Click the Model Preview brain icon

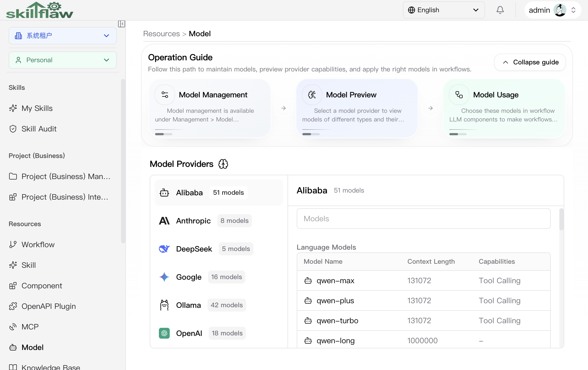pyautogui.click(x=312, y=95)
